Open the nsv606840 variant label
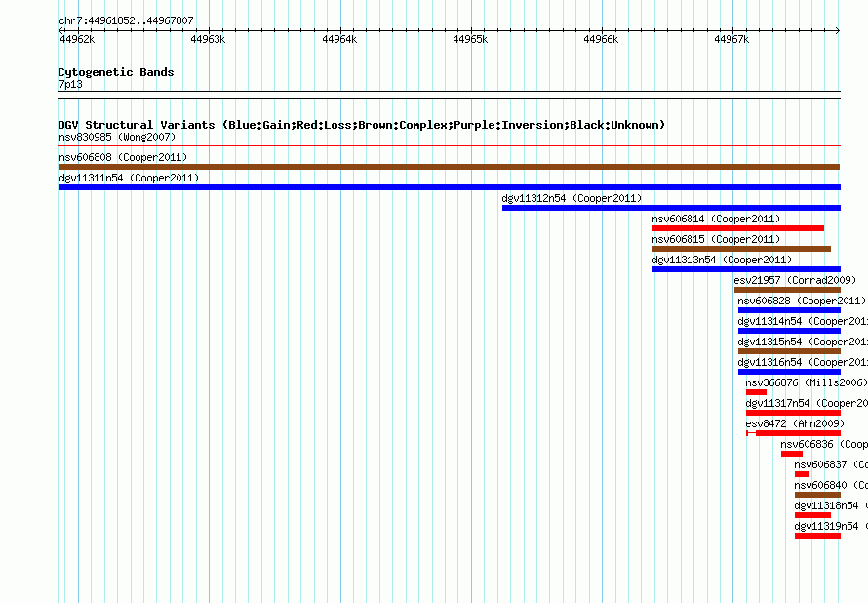 point(831,485)
